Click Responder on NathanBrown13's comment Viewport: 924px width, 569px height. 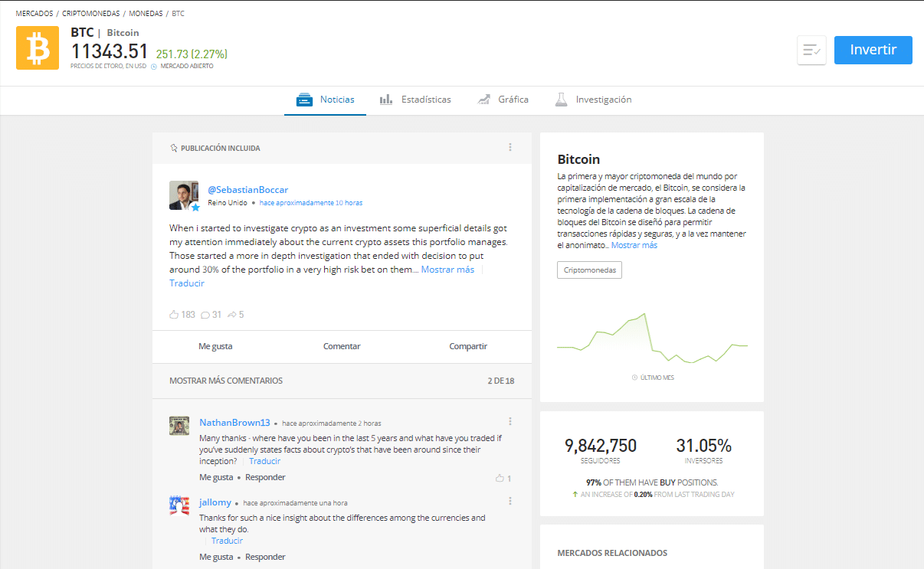pos(265,477)
